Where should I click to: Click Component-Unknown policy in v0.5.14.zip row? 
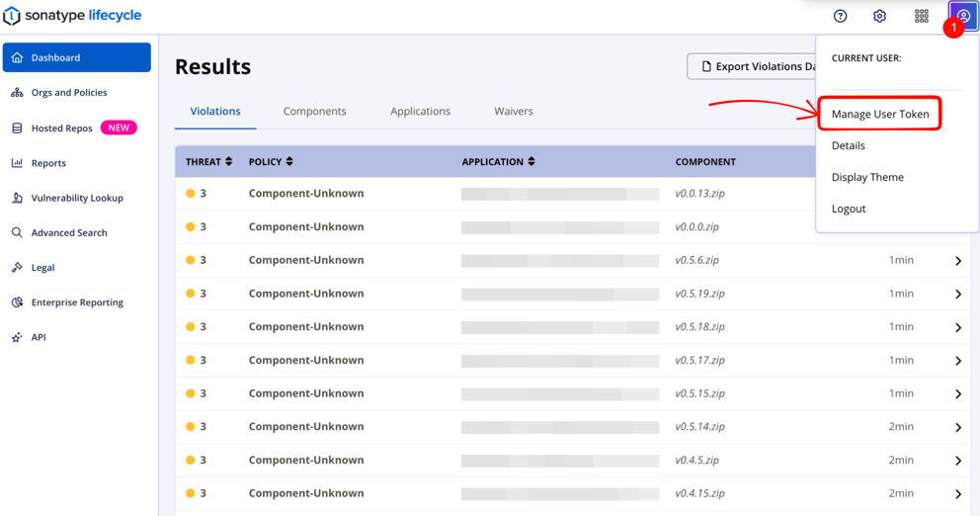306,427
